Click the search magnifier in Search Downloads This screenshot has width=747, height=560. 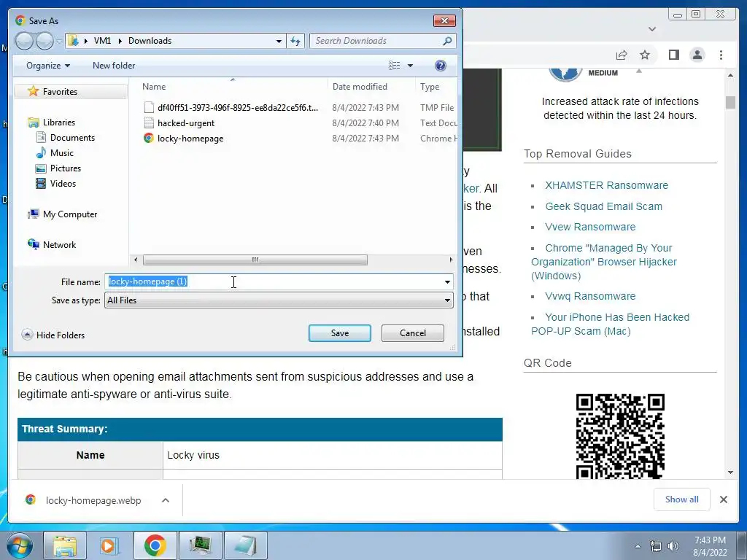(447, 41)
